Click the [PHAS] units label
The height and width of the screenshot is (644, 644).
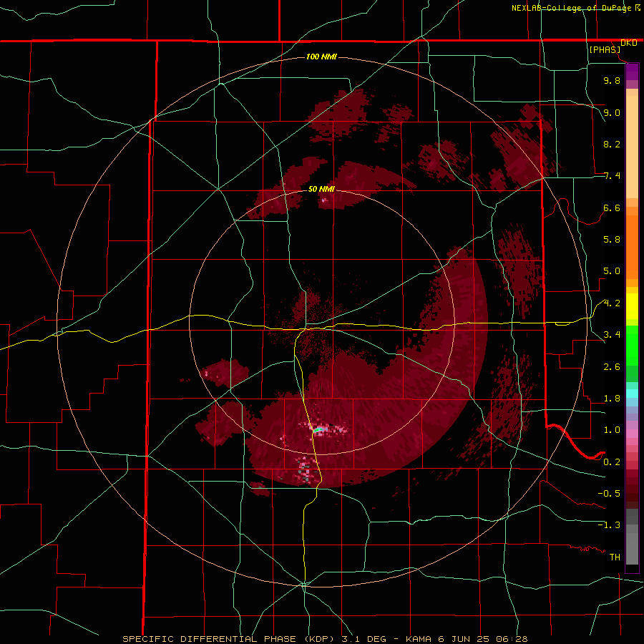pos(605,50)
